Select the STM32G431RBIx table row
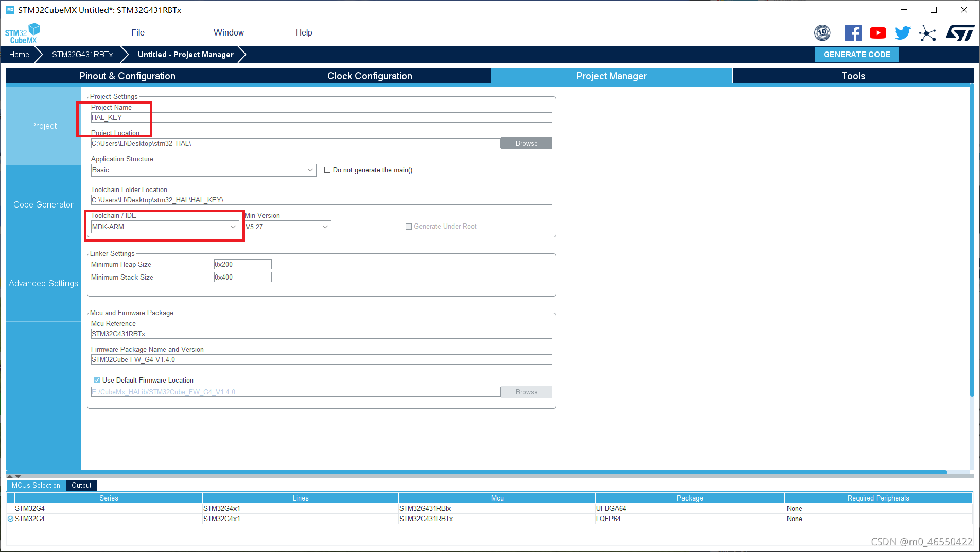Image resolution: width=980 pixels, height=552 pixels. 489,508
